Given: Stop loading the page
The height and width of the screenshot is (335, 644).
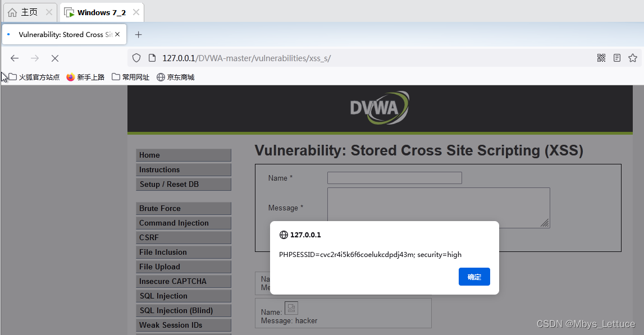Looking at the screenshot, I should (55, 58).
